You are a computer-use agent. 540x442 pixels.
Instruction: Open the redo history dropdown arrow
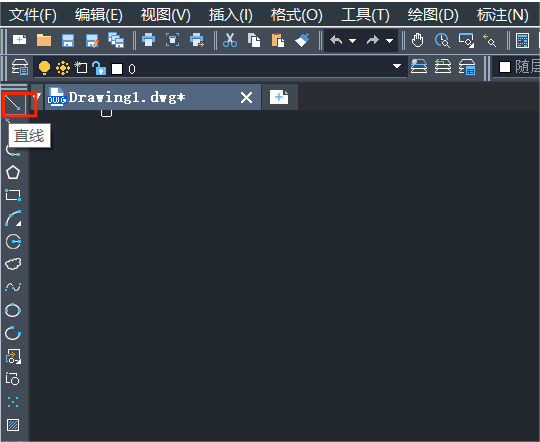pos(390,41)
